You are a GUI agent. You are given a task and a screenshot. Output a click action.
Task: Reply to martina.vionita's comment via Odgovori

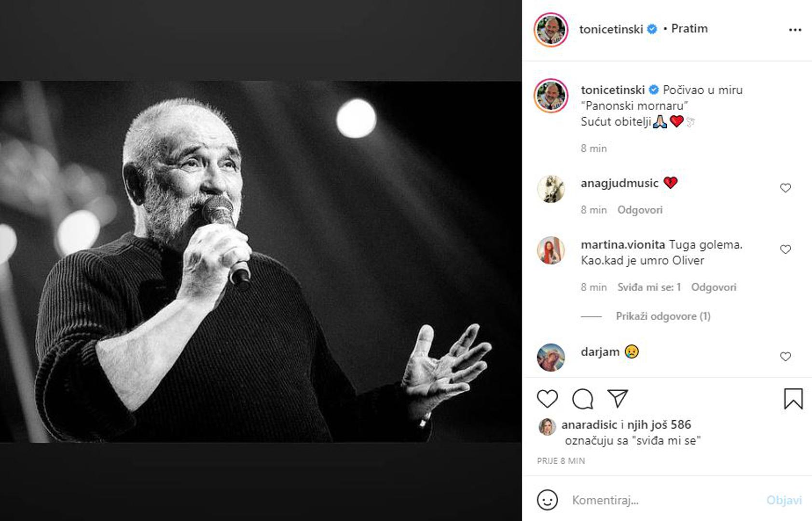[714, 288]
